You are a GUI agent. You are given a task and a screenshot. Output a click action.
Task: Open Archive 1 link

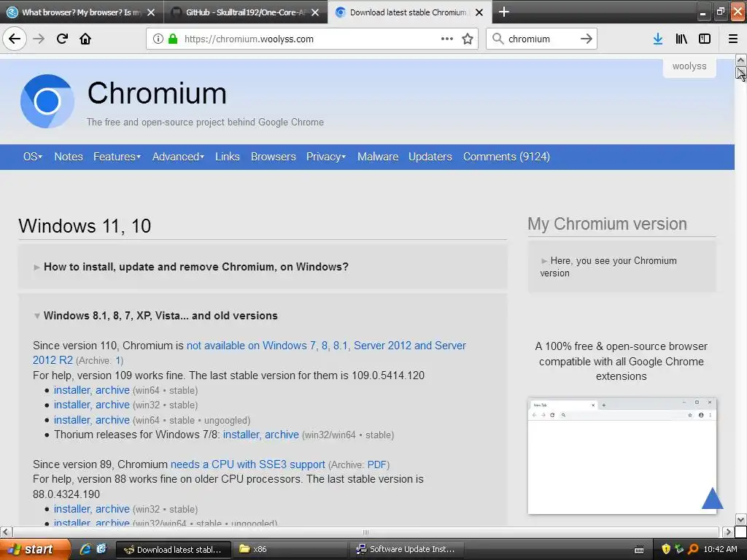tap(119, 360)
